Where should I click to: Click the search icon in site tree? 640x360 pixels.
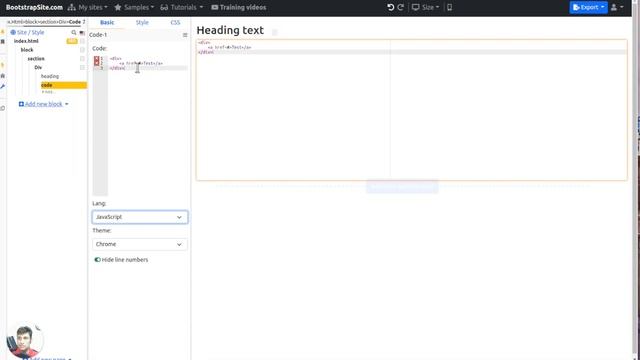coord(74,32)
